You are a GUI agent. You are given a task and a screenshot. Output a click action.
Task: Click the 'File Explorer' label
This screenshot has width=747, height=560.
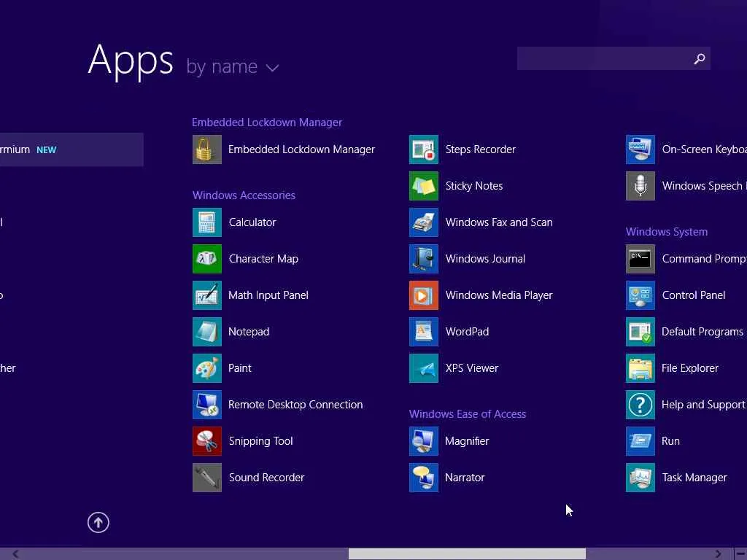click(690, 368)
